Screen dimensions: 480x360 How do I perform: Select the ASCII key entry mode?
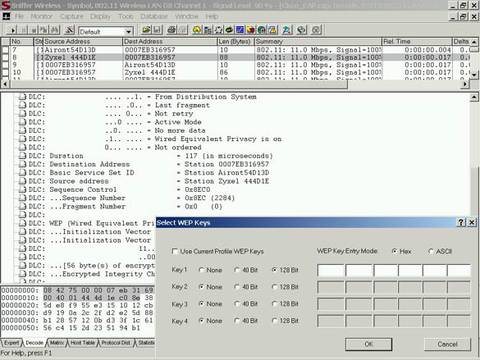coord(431,251)
